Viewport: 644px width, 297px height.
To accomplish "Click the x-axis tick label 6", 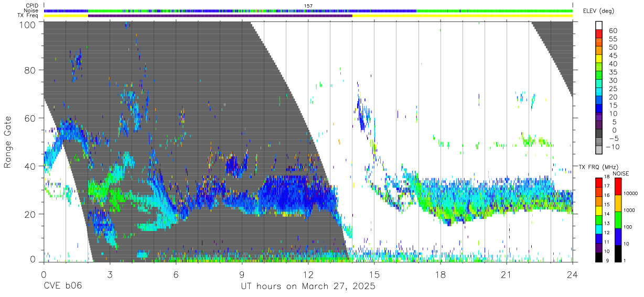I will [176, 274].
